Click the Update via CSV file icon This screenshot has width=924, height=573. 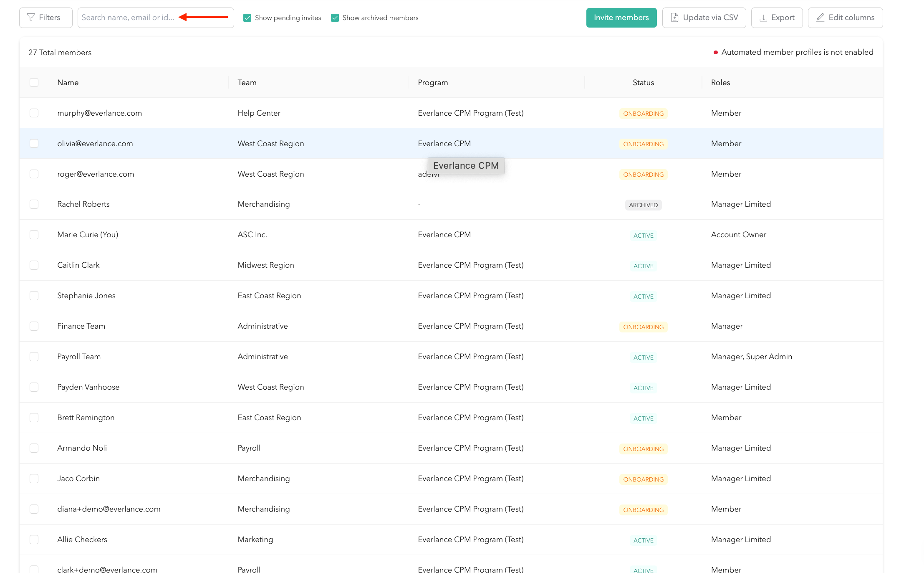(x=674, y=18)
